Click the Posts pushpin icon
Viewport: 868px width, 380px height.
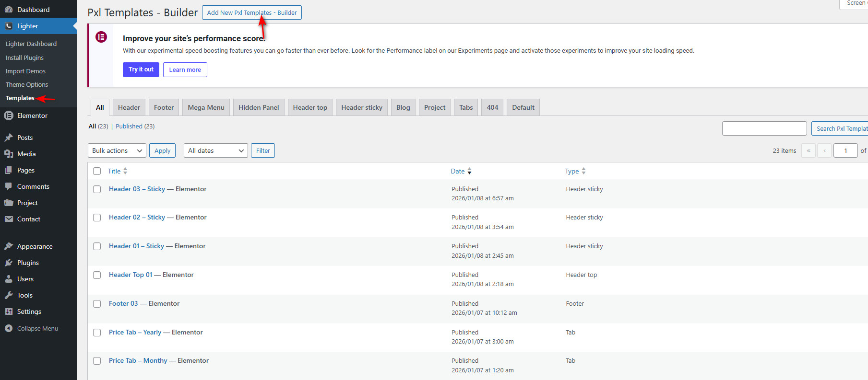click(x=9, y=138)
